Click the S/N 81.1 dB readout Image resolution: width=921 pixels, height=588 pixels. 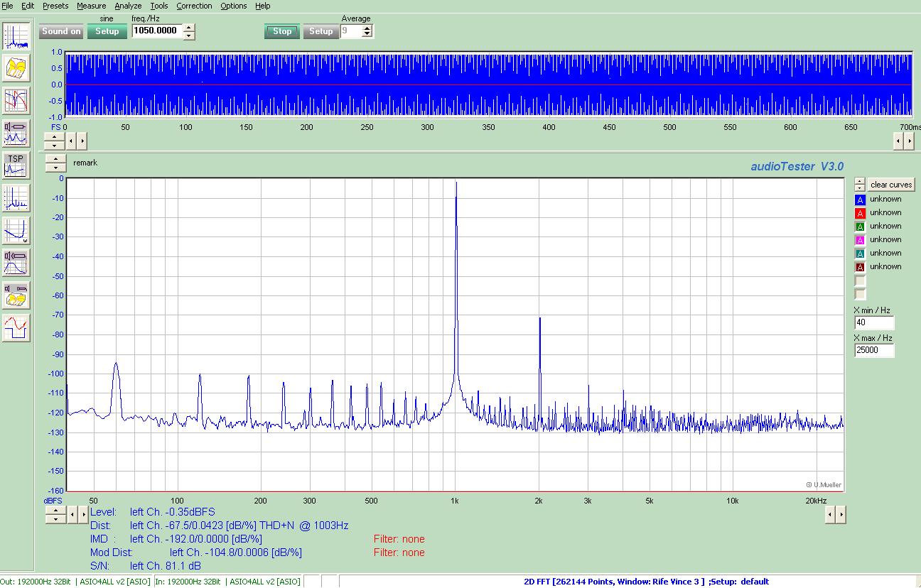pos(146,566)
